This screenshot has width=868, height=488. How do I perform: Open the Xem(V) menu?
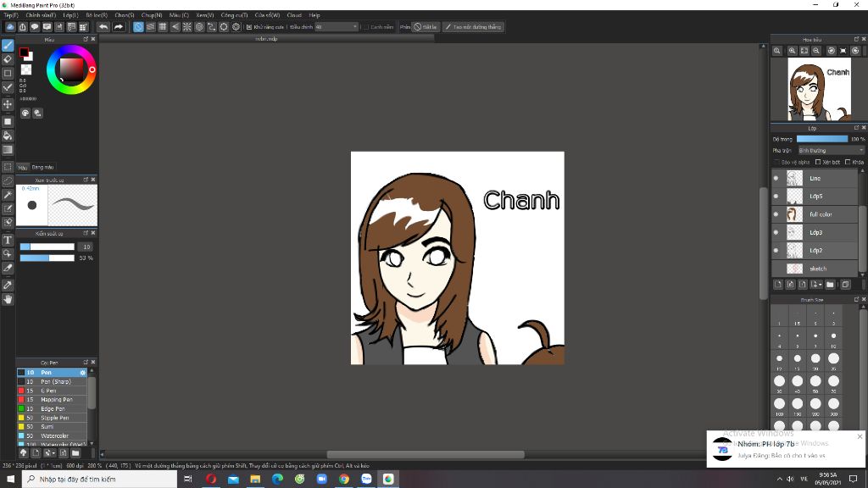(x=205, y=15)
